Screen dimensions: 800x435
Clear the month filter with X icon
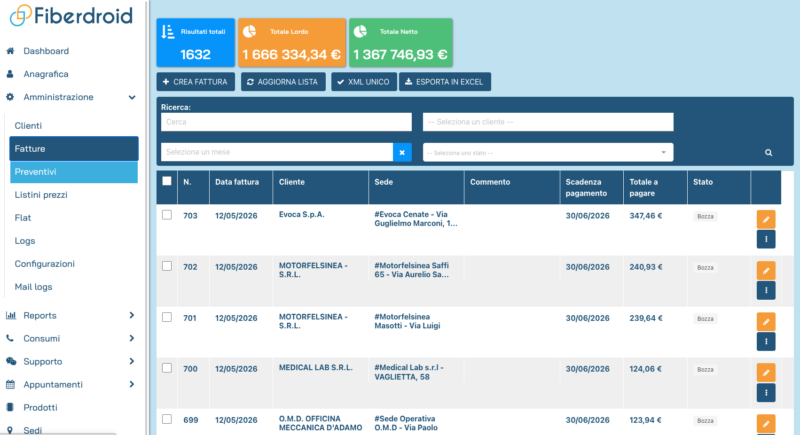click(x=402, y=152)
